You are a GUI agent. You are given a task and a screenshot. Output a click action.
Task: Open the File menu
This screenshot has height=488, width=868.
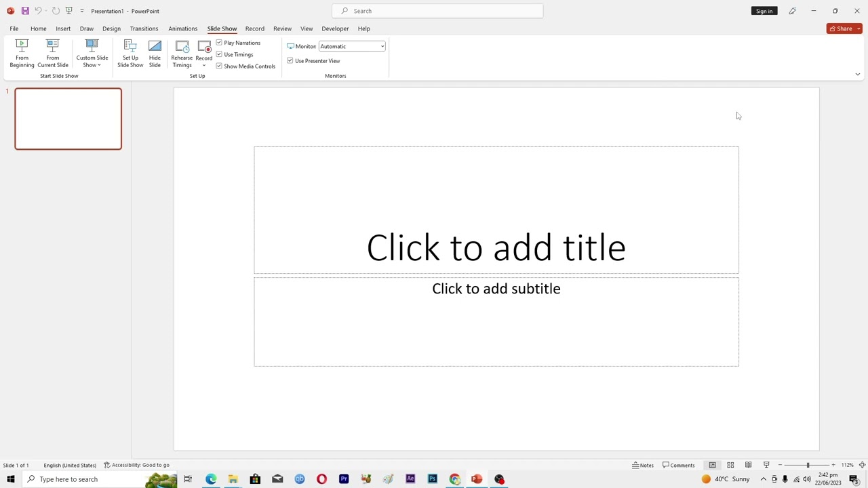coord(14,28)
